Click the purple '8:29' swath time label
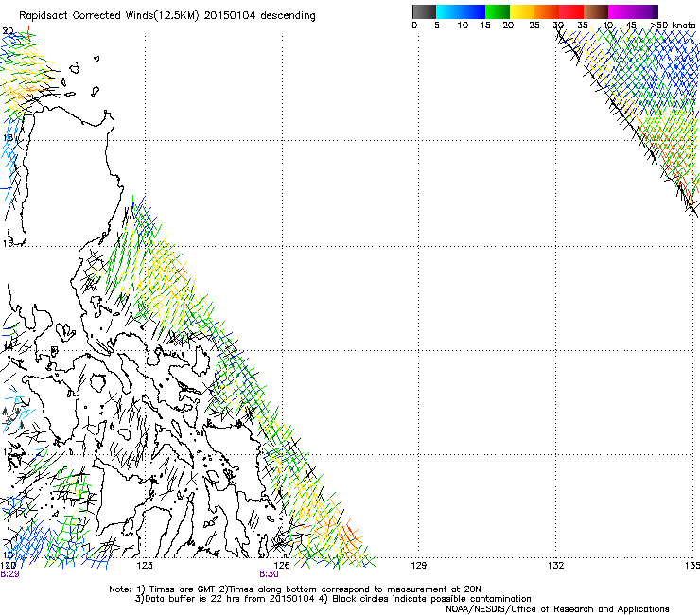700x615 pixels. click(9, 574)
